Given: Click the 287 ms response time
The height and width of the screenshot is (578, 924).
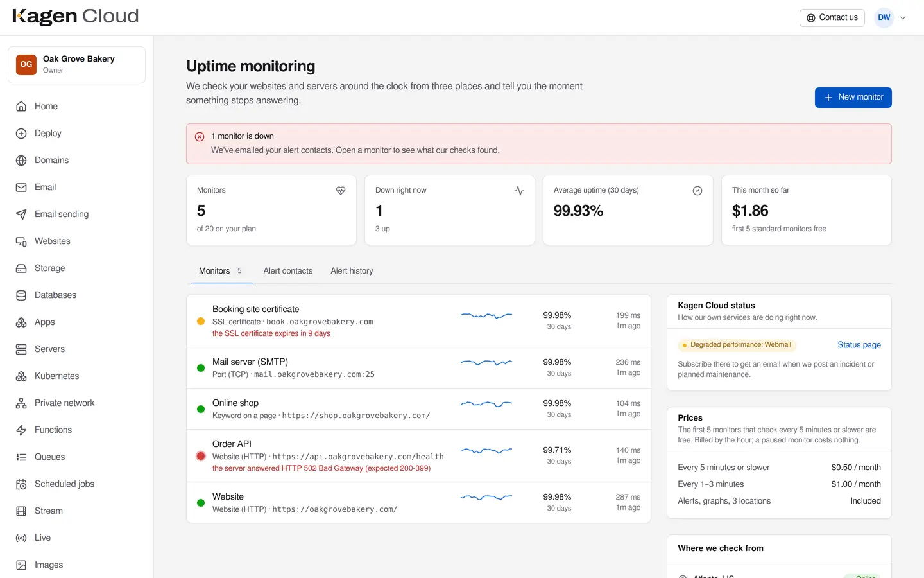Looking at the screenshot, I should click(628, 497).
